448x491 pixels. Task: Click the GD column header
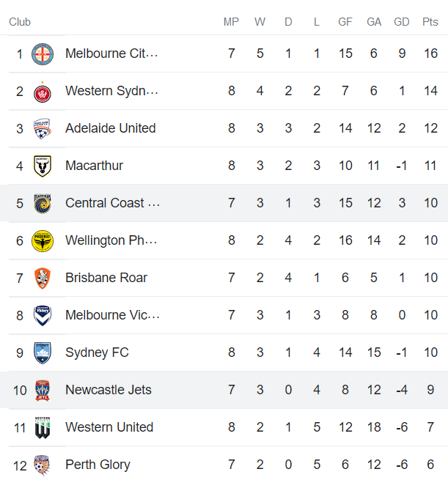[x=402, y=22]
